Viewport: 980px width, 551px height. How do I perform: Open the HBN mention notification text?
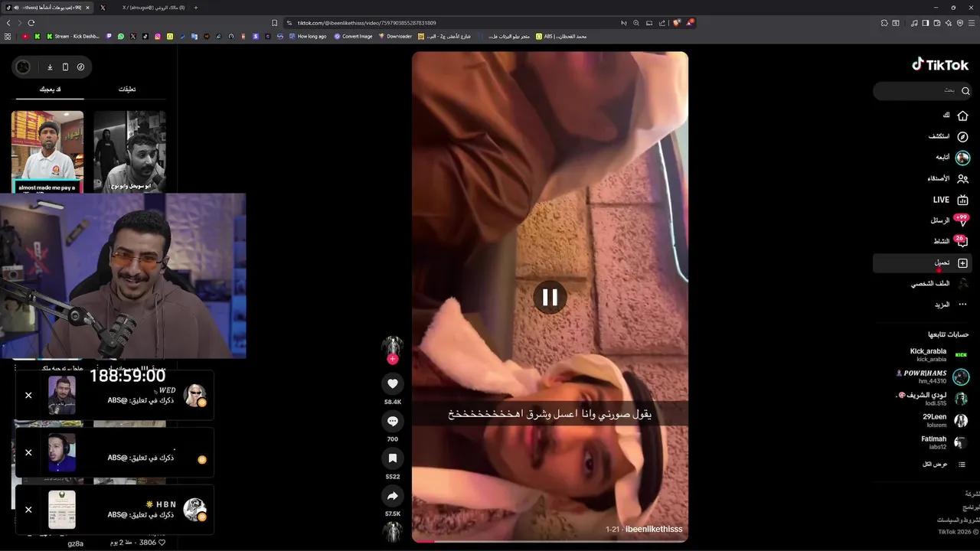[x=141, y=515]
